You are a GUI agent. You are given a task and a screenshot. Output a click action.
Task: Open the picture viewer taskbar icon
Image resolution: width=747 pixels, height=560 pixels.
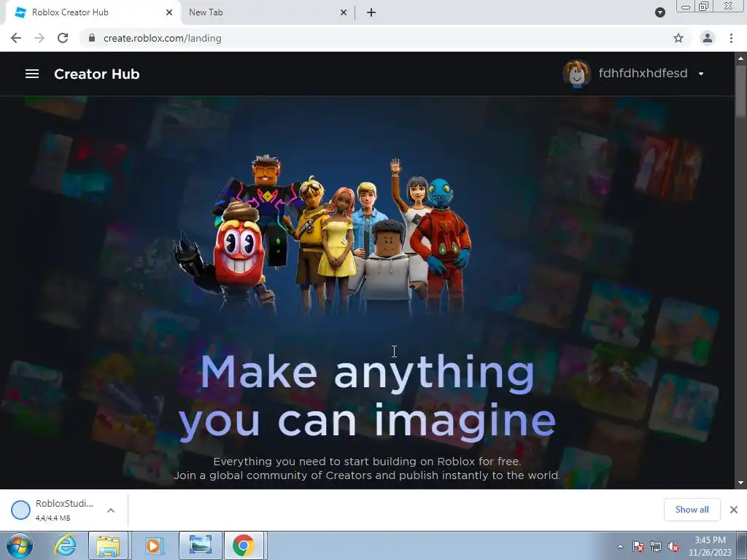(x=201, y=545)
